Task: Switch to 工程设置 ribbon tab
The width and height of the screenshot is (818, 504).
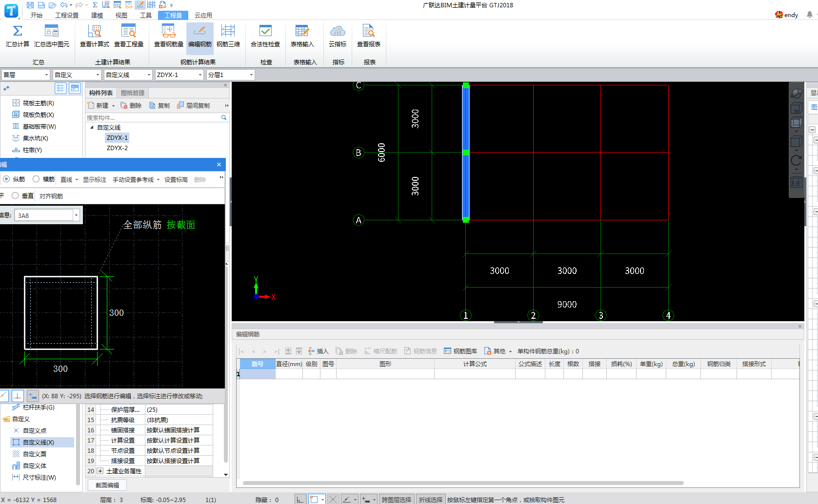Action: coord(67,15)
